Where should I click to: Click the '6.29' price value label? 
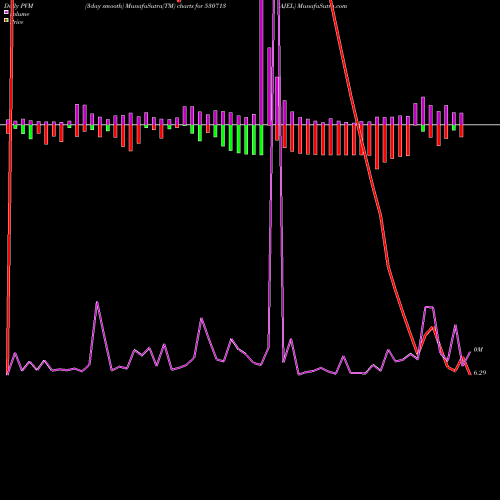tap(480, 373)
